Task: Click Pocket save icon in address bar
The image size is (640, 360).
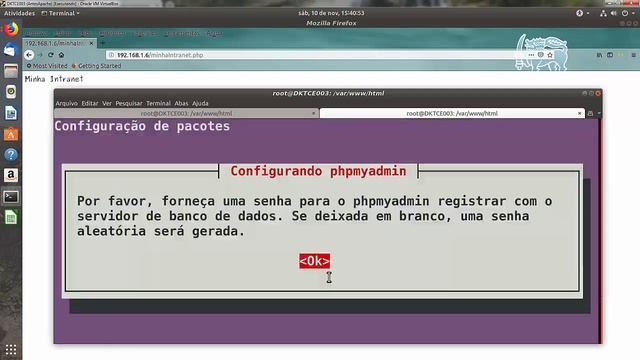Action: tap(540, 55)
